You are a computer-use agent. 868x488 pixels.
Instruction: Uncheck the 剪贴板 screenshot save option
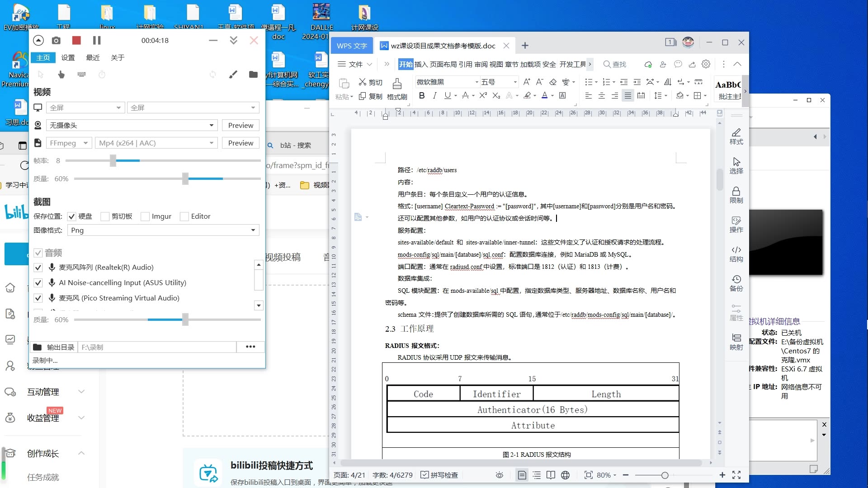click(x=104, y=216)
